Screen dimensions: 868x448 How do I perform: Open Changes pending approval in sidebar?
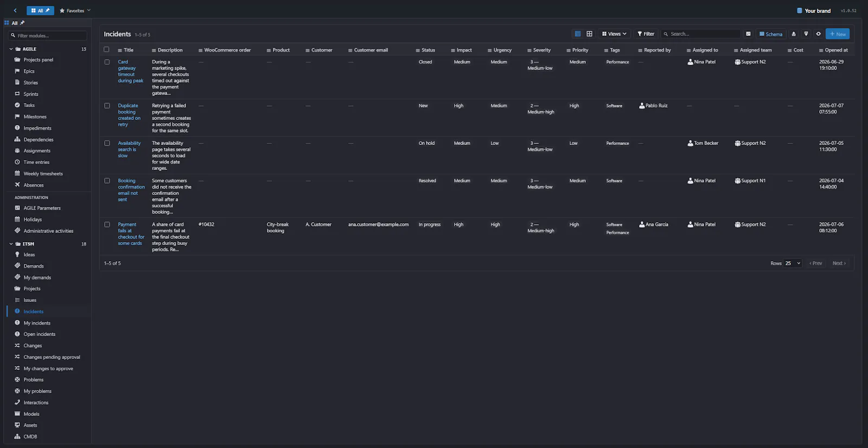52,357
